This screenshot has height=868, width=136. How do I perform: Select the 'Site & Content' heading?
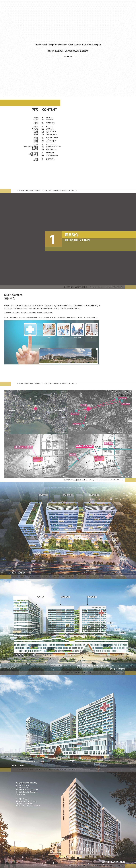point(13,295)
